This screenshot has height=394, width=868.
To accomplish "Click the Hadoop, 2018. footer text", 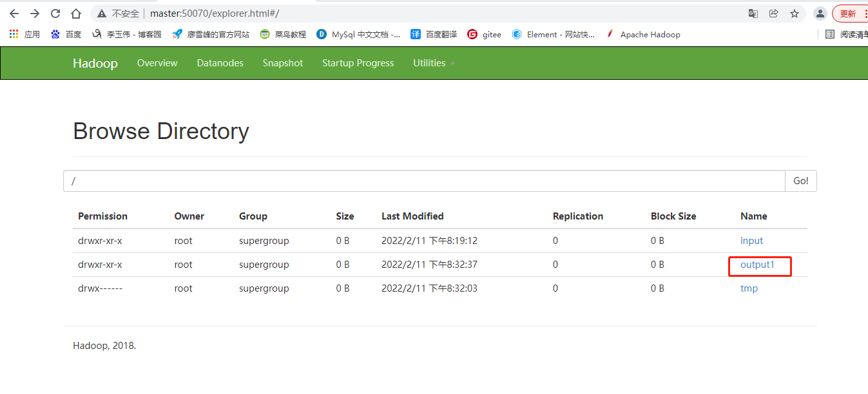I will tap(104, 346).
